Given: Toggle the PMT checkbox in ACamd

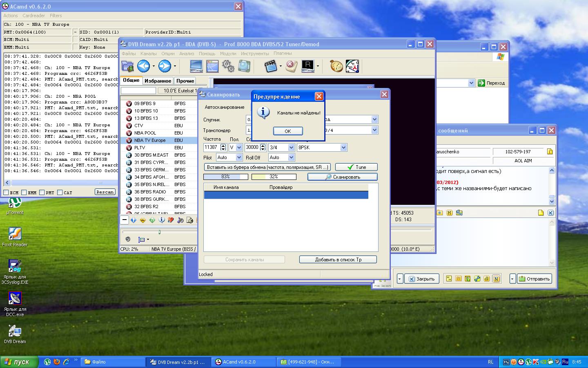Looking at the screenshot, I should tap(42, 192).
